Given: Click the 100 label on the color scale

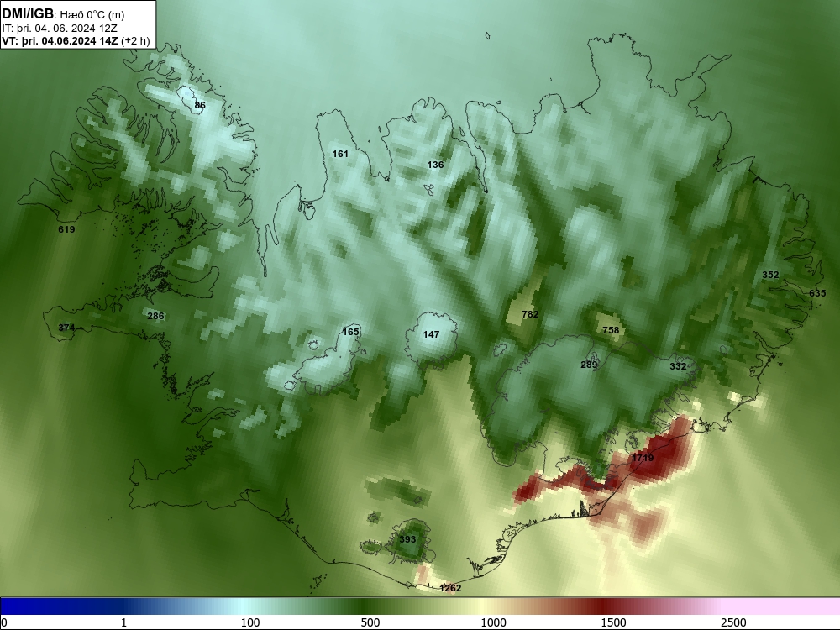Looking at the screenshot, I should (x=250, y=622).
